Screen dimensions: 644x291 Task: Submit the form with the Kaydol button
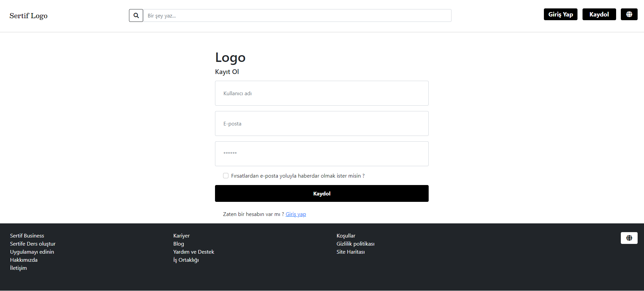321,193
